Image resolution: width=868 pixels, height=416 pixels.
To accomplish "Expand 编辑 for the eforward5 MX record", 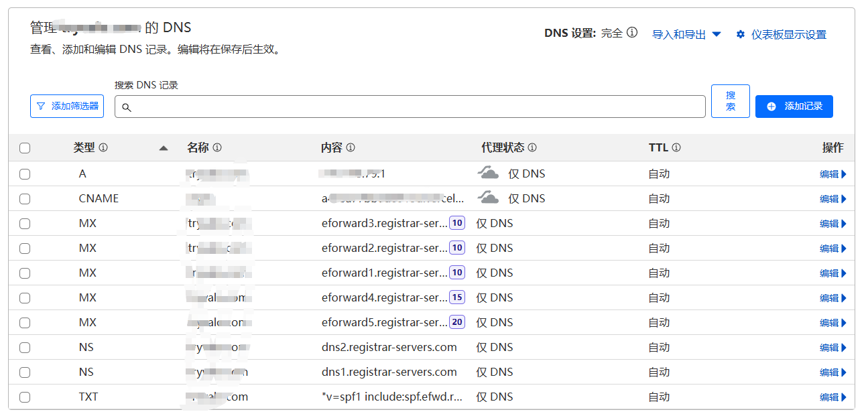I will point(833,323).
